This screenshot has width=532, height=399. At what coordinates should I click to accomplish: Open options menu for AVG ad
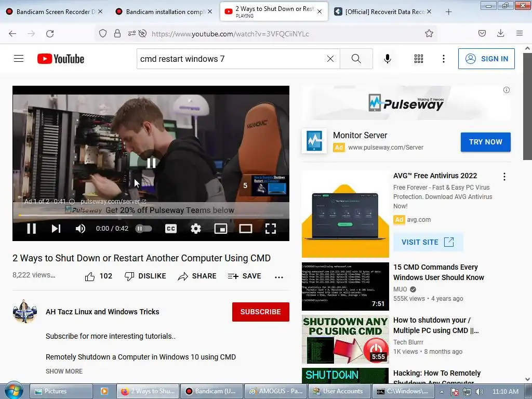(x=504, y=177)
